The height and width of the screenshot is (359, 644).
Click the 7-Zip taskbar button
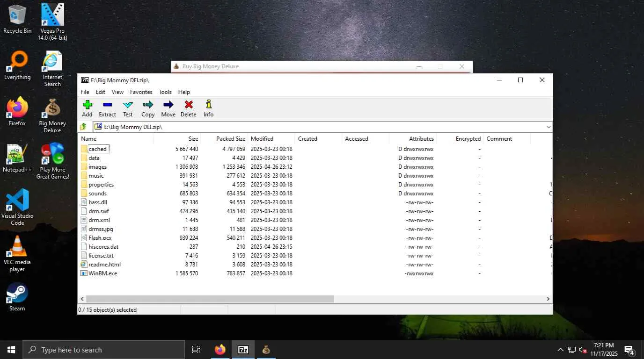click(243, 350)
